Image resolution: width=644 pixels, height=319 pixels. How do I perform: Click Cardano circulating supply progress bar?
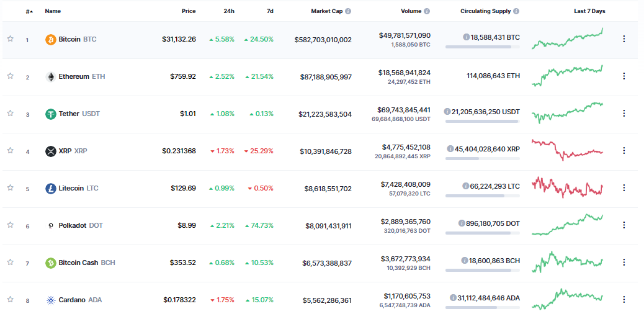coord(483,307)
